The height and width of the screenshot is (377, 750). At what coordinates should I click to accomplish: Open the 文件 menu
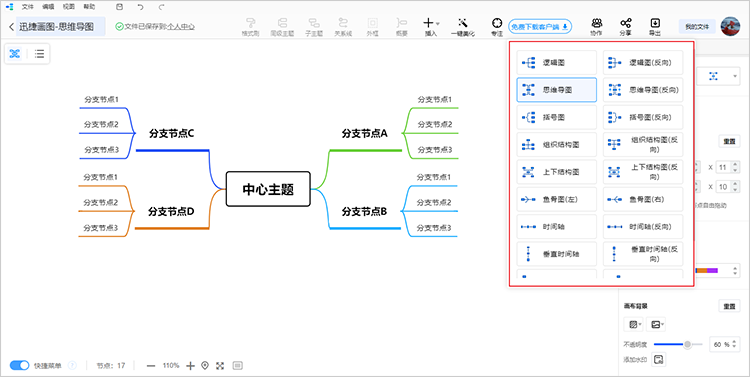27,7
